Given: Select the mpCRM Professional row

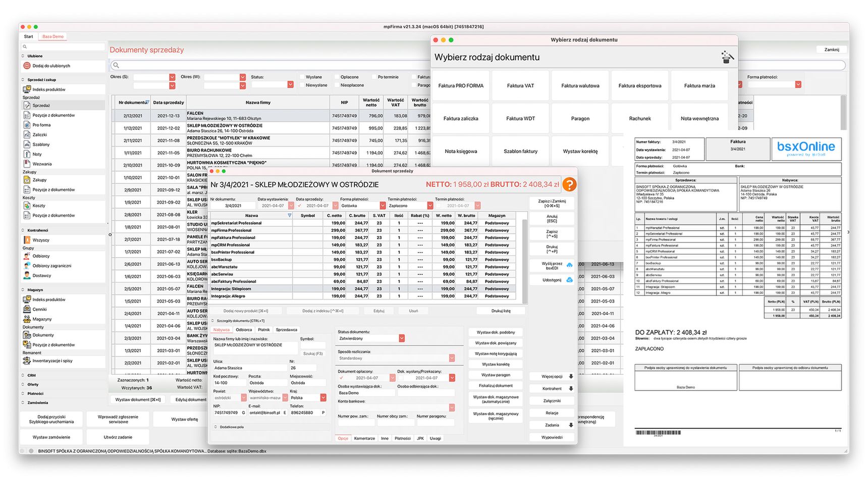Looking at the screenshot, I should tap(363, 245).
